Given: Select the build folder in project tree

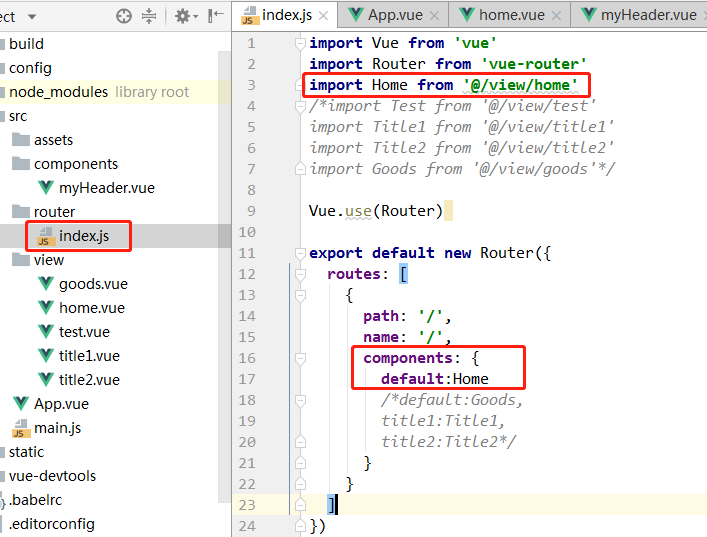Looking at the screenshot, I should [x=26, y=44].
